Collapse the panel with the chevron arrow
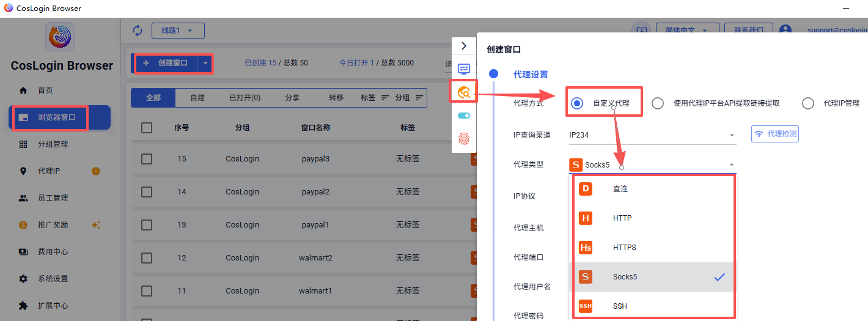868x321 pixels. pyautogui.click(x=464, y=46)
